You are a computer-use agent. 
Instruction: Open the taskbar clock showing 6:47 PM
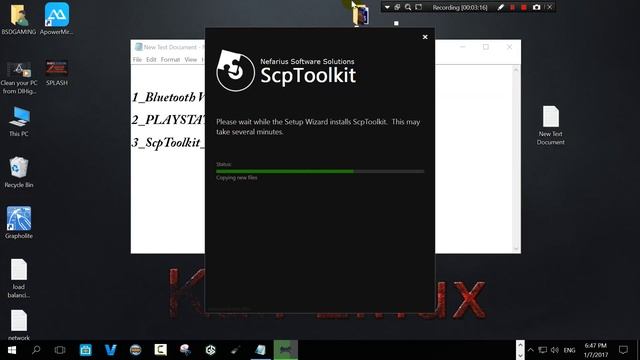pos(596,350)
